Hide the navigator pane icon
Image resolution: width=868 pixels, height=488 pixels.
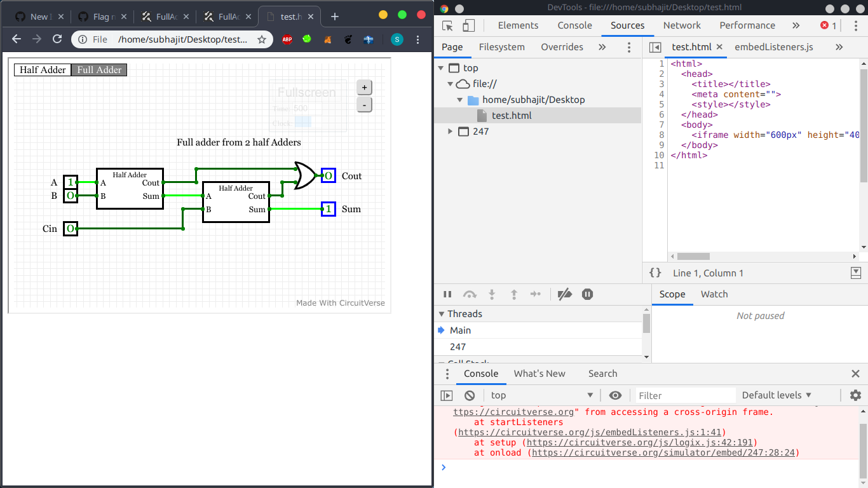(655, 47)
